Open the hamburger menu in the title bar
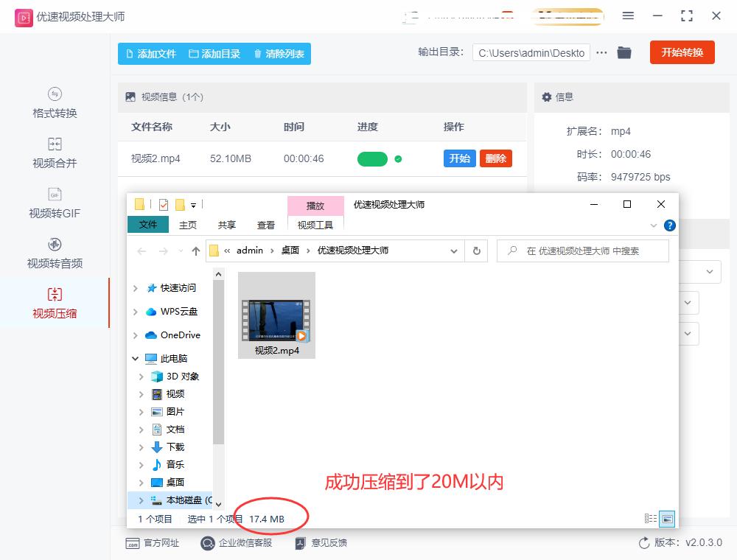737x560 pixels. pos(629,15)
